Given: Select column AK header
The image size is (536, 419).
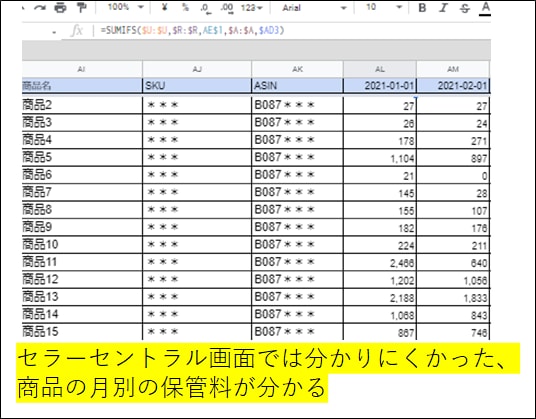Looking at the screenshot, I should [297, 69].
